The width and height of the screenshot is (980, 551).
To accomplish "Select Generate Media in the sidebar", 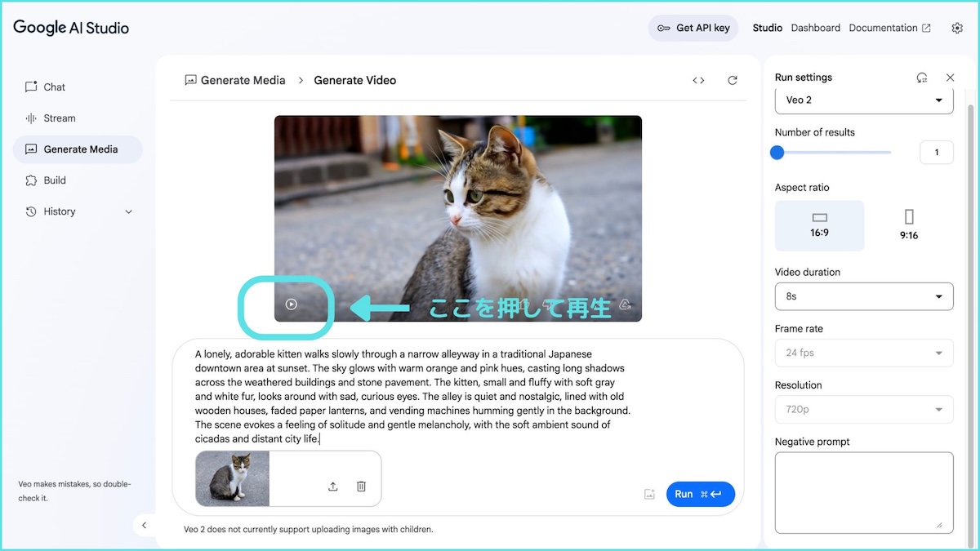I will [x=78, y=149].
